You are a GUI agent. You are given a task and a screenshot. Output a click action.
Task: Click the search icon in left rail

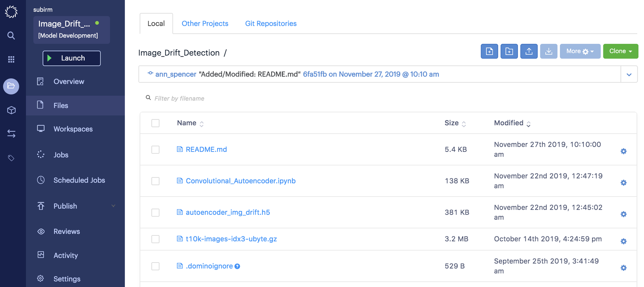[11, 35]
